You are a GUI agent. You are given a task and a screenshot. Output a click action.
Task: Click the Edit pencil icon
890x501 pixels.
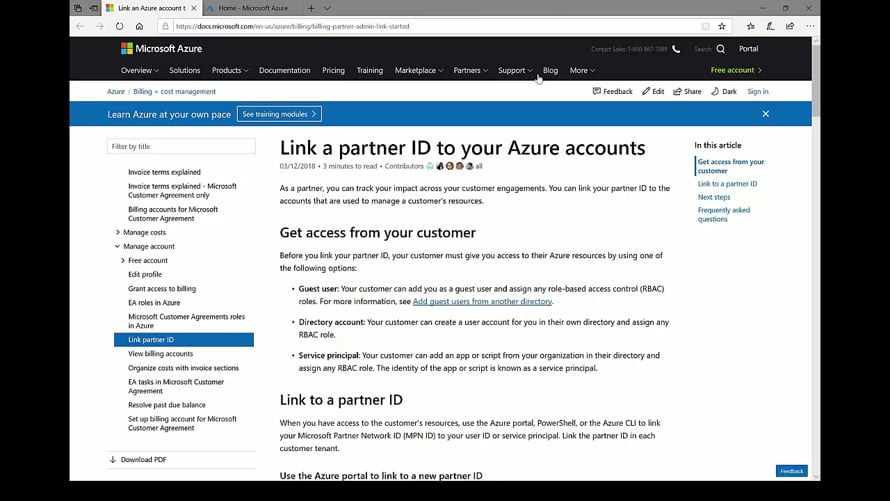[x=646, y=91]
